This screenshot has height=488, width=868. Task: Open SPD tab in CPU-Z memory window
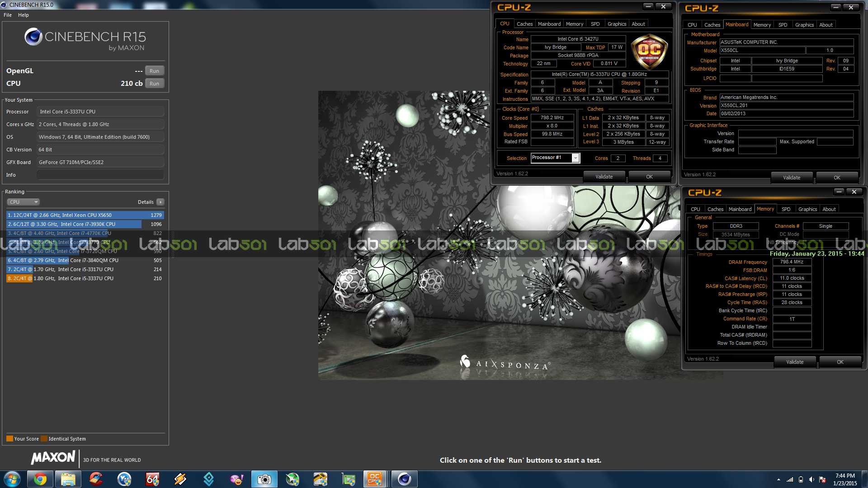click(x=786, y=209)
